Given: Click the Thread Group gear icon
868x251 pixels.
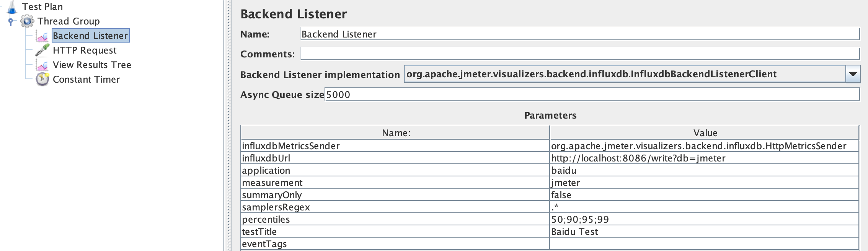Looking at the screenshot, I should click(27, 21).
